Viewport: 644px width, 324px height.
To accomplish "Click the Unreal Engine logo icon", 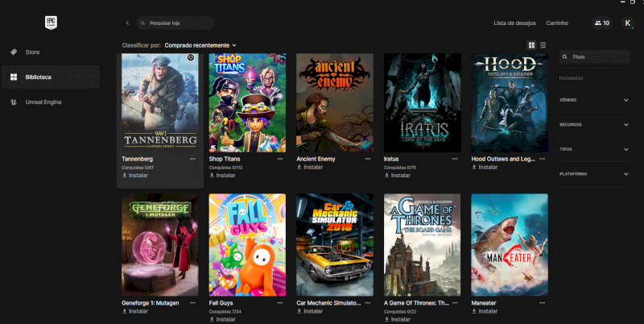I will point(14,102).
